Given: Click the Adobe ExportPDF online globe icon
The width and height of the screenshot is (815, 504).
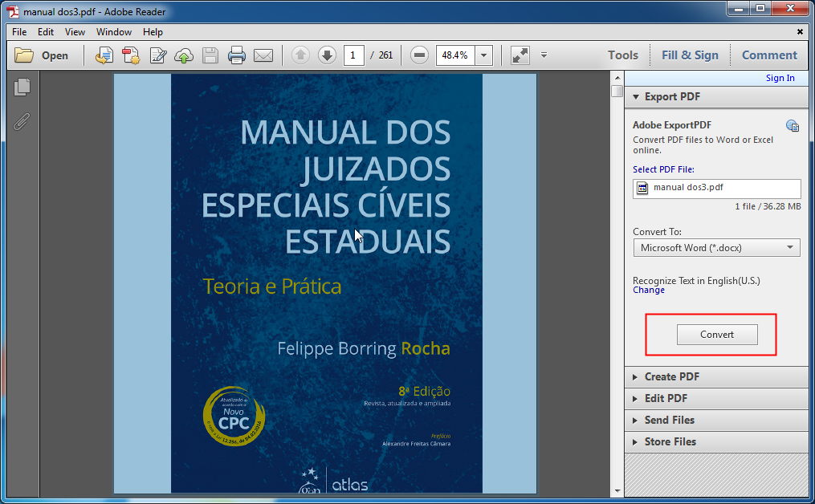Looking at the screenshot, I should tap(793, 125).
